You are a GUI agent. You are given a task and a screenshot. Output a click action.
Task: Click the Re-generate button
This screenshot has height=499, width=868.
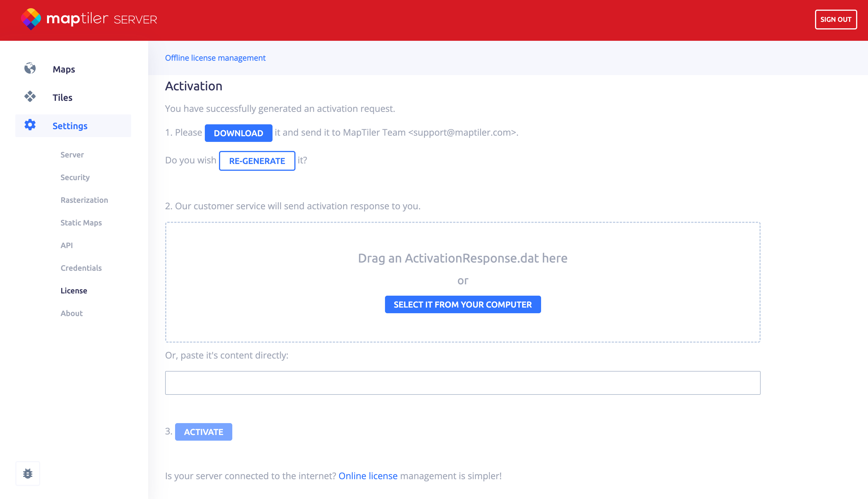pos(257,161)
